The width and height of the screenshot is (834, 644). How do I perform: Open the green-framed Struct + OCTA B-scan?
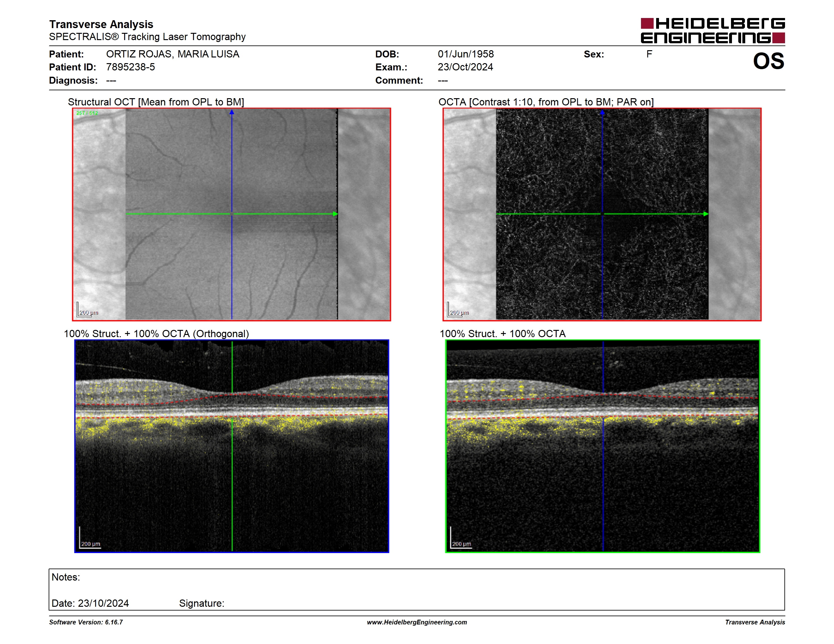[x=602, y=446]
